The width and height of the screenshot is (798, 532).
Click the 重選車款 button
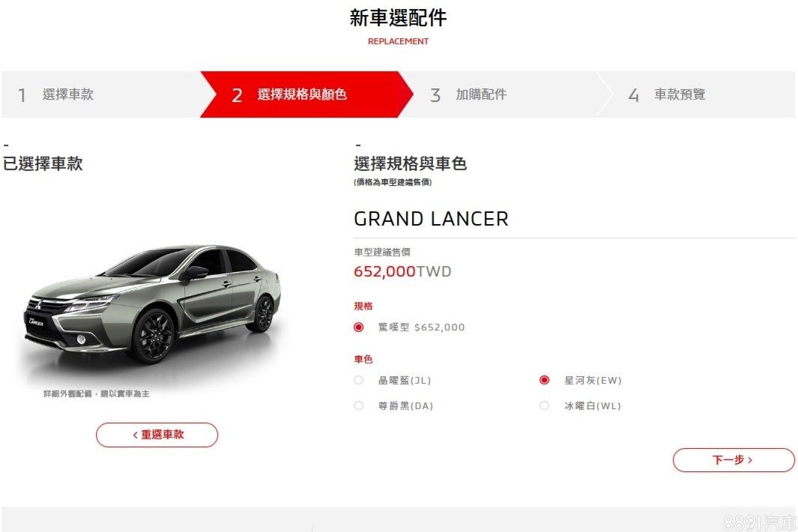[157, 435]
